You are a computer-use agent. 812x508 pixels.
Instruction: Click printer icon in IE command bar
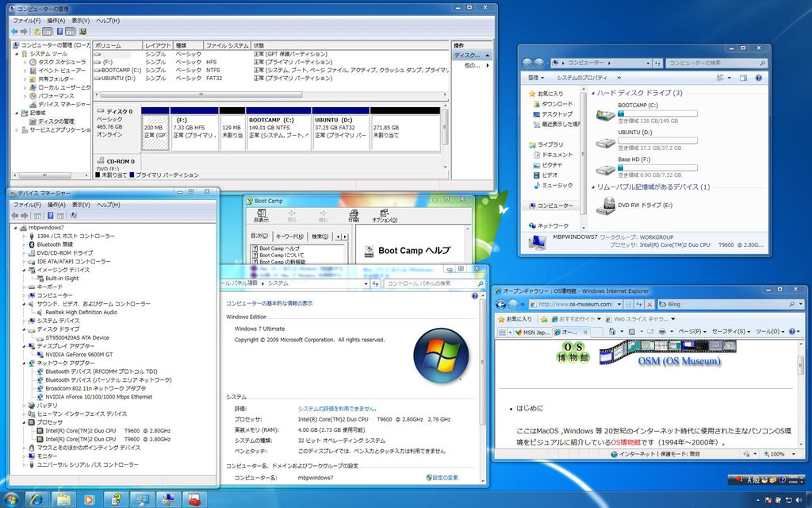(662, 331)
